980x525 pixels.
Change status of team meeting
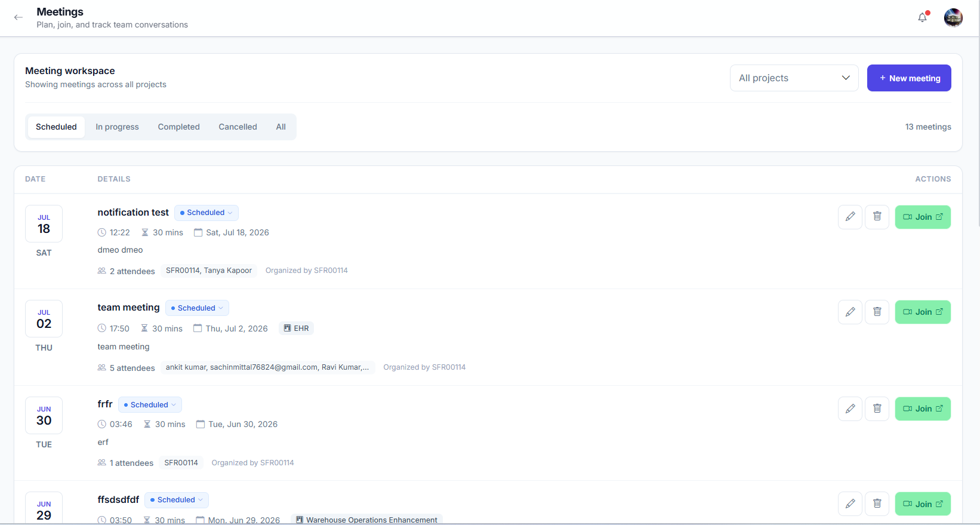click(197, 308)
